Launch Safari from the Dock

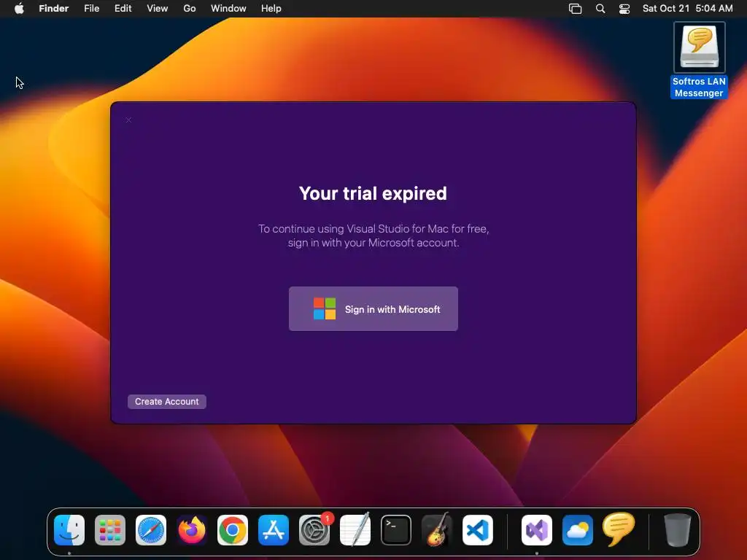(x=151, y=530)
